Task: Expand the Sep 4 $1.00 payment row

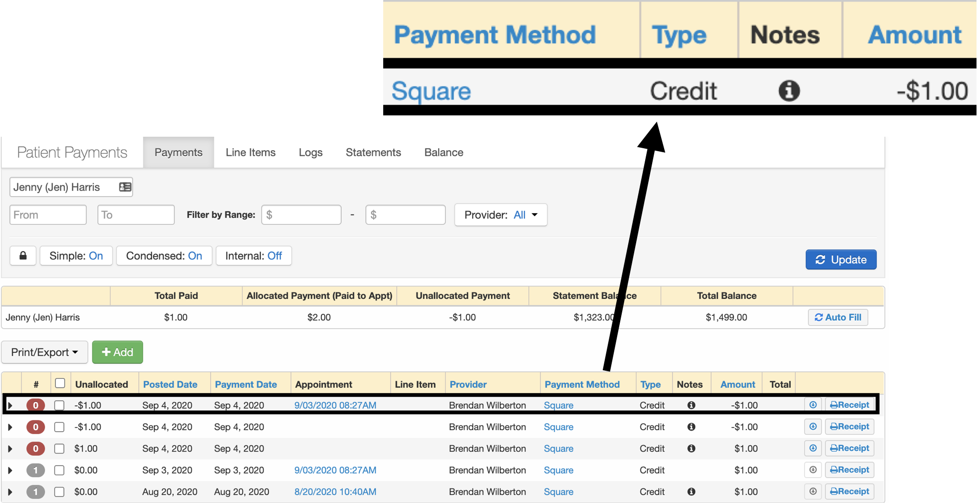Action: pos(10,449)
